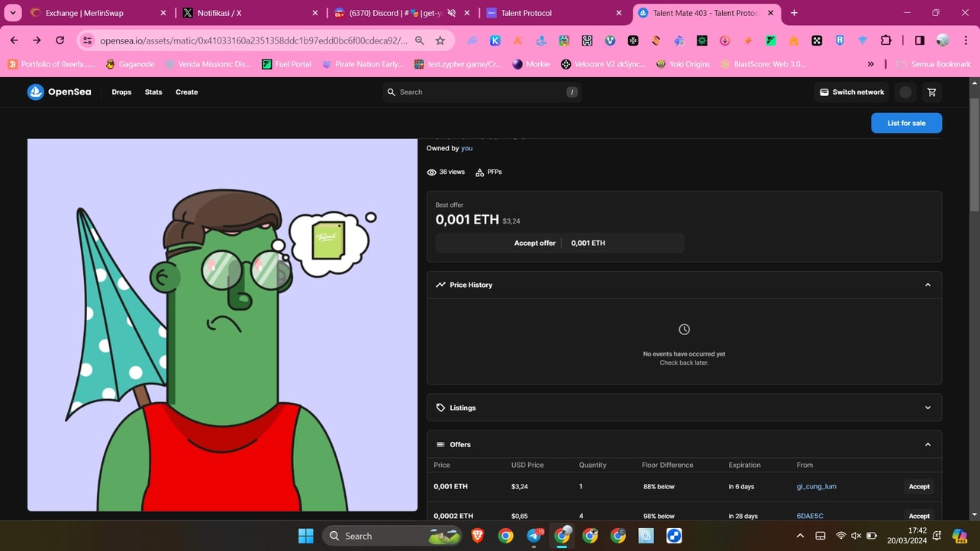Click the blue K extension icon
980x551 pixels.
click(495, 40)
